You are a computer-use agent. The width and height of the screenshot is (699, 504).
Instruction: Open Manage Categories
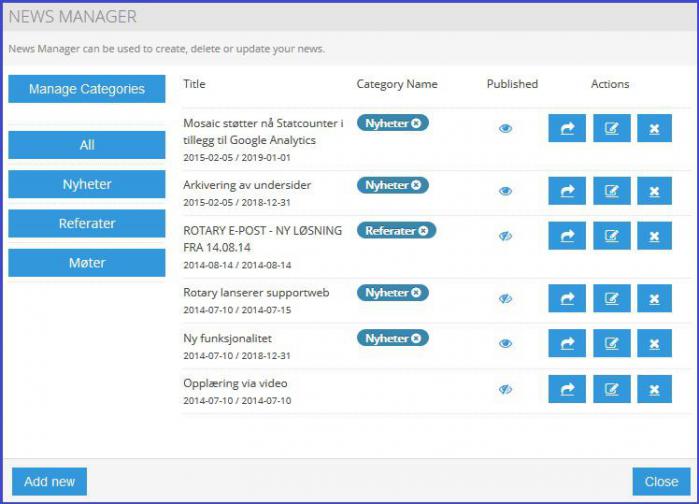click(x=87, y=89)
